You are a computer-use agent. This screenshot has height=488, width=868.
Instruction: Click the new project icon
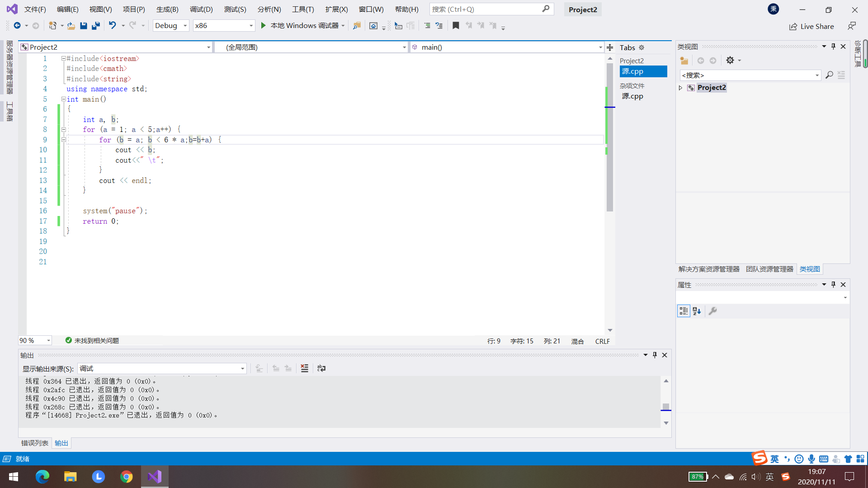pos(53,26)
